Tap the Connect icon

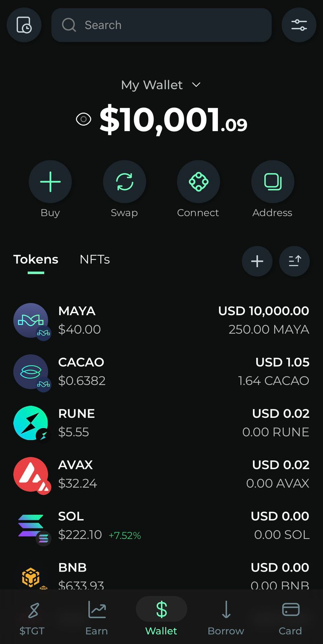tap(199, 182)
